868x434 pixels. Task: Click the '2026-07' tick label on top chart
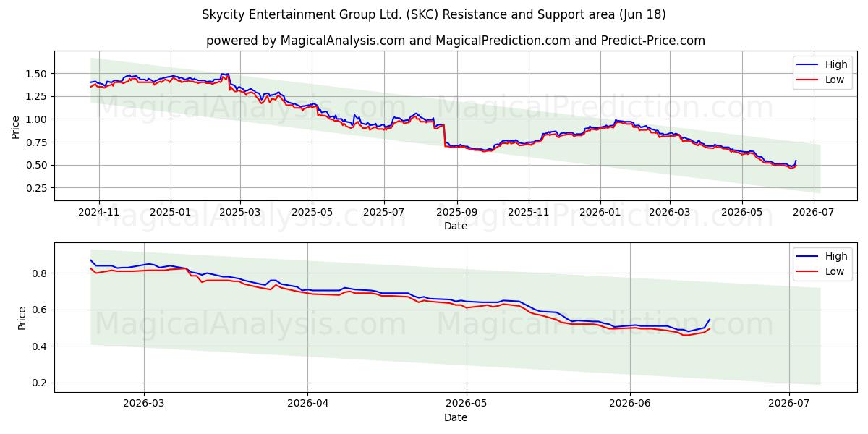(x=813, y=212)
